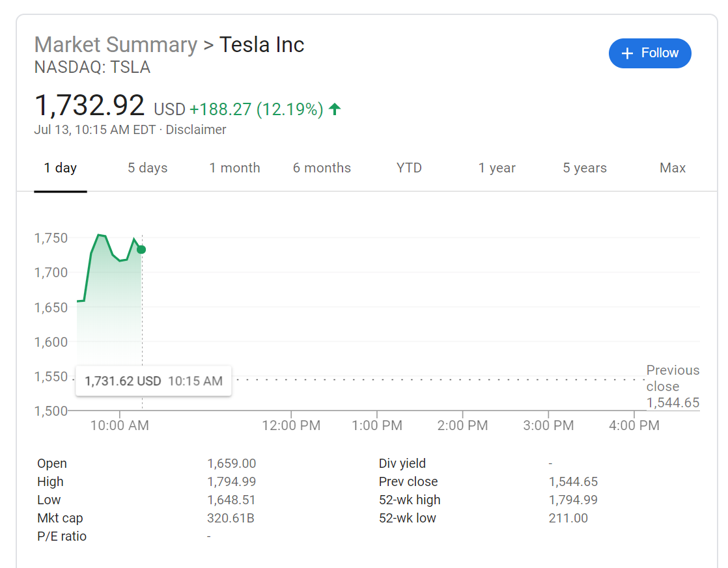728x568 pixels.
Task: Click the Previous close label on chart
Action: (673, 378)
